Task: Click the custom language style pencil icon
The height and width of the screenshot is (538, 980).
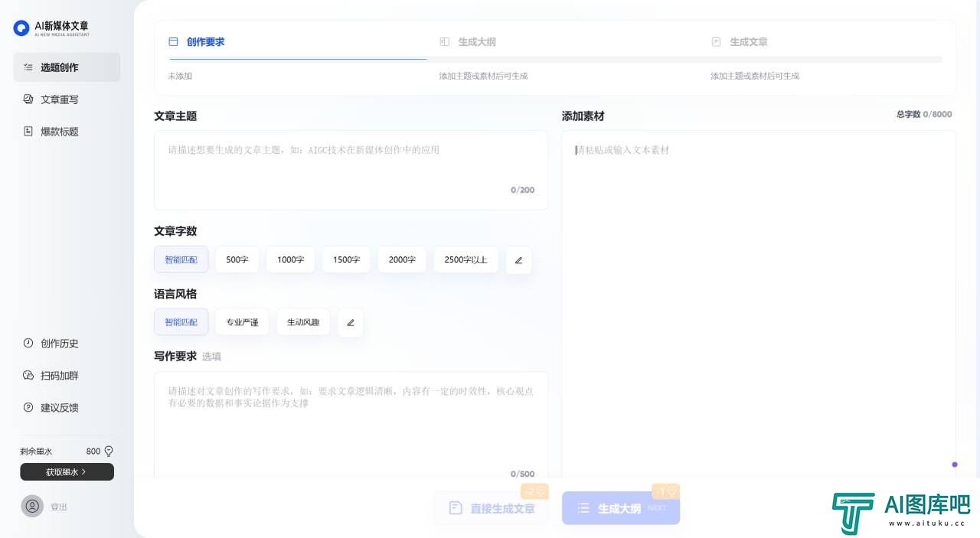Action: coord(351,323)
